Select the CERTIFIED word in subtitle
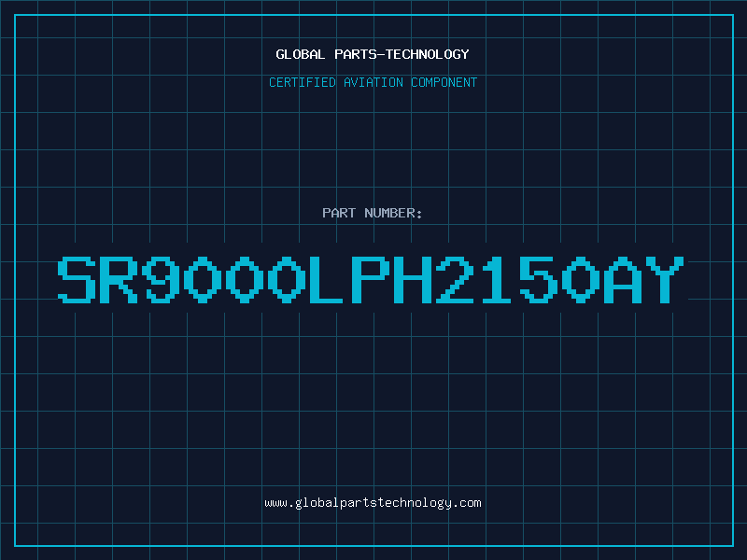This screenshot has height=560, width=747. click(x=302, y=82)
